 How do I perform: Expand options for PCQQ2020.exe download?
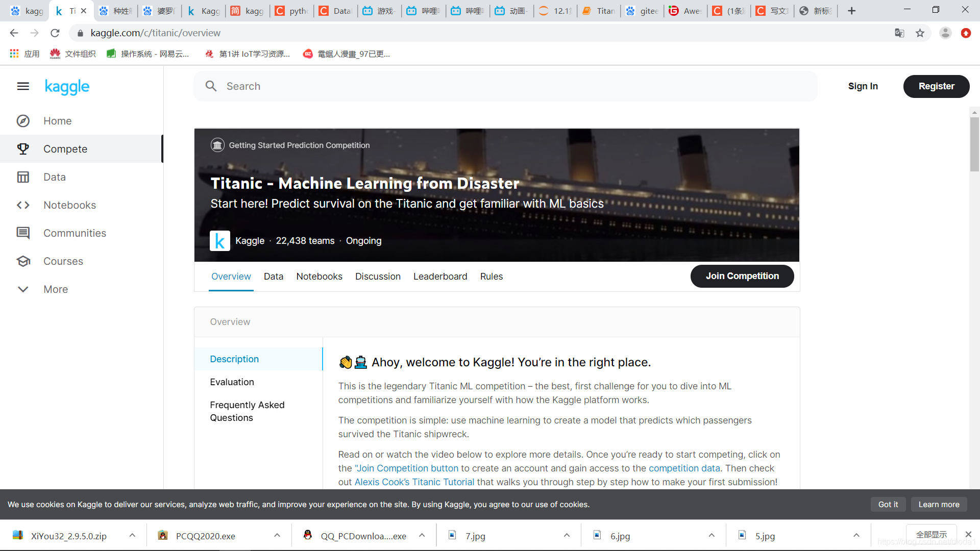(277, 535)
